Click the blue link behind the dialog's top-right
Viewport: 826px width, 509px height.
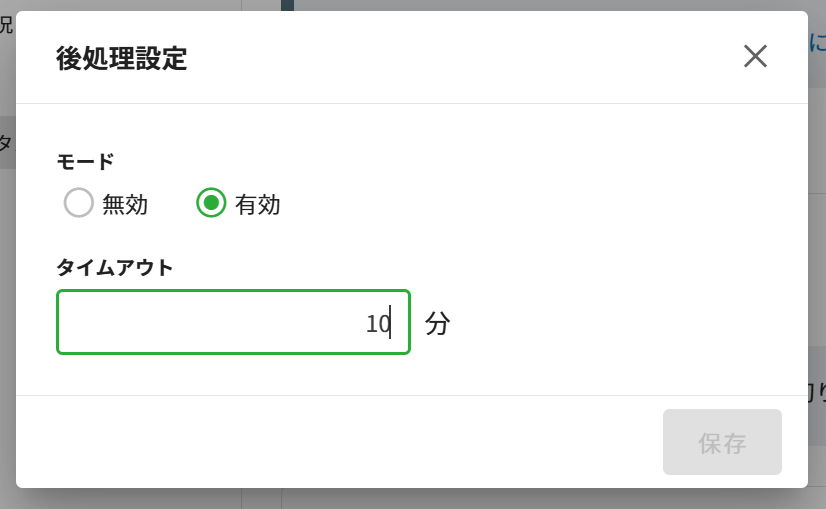(817, 43)
